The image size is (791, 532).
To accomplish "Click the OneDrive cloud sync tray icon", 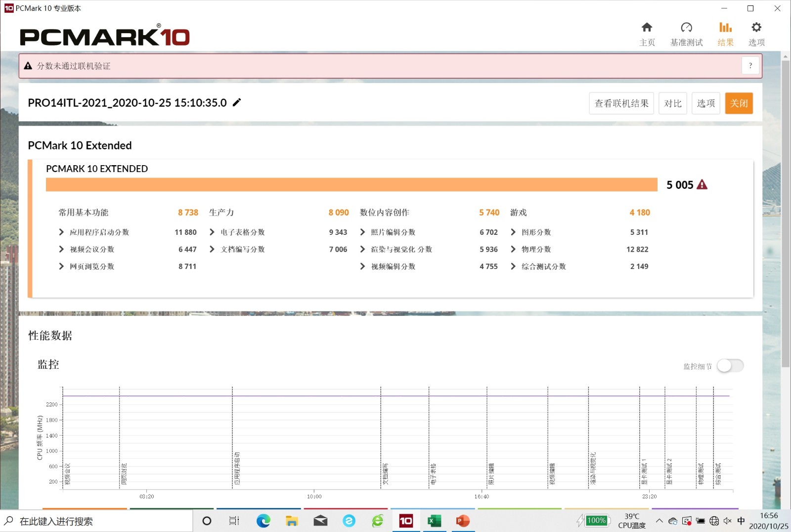I will (x=673, y=521).
